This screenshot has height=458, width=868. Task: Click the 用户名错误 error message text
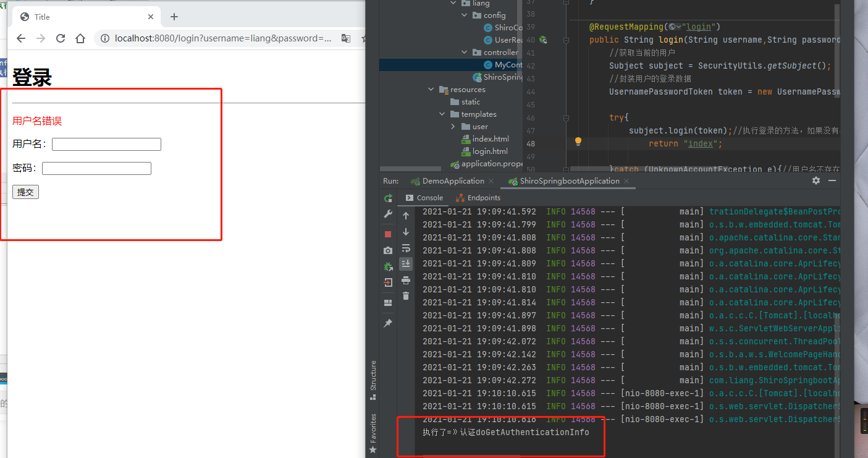point(37,121)
